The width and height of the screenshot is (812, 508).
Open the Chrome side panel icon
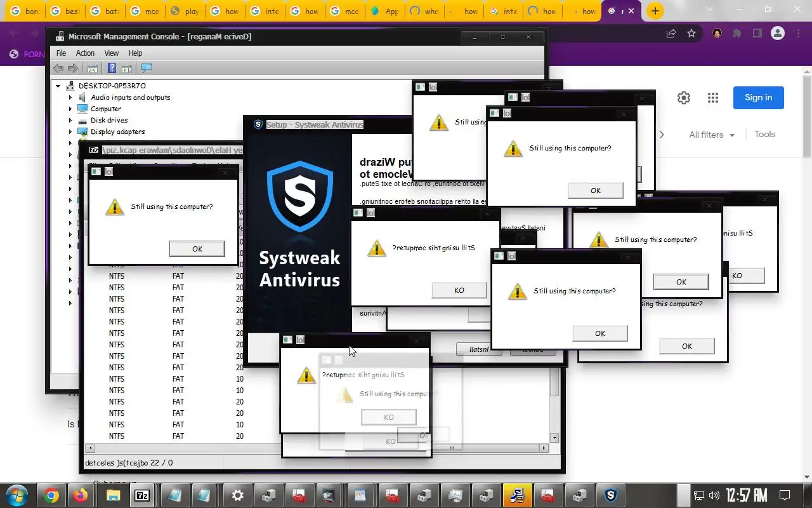click(757, 33)
